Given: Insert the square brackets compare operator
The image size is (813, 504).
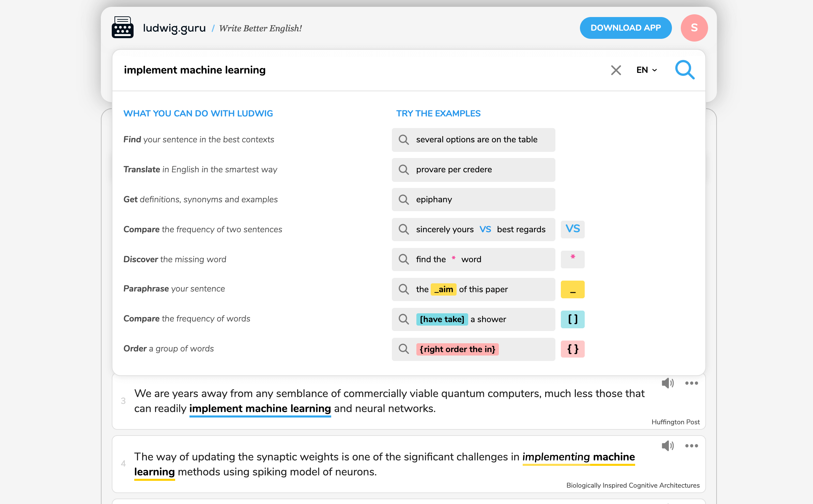Looking at the screenshot, I should (572, 319).
